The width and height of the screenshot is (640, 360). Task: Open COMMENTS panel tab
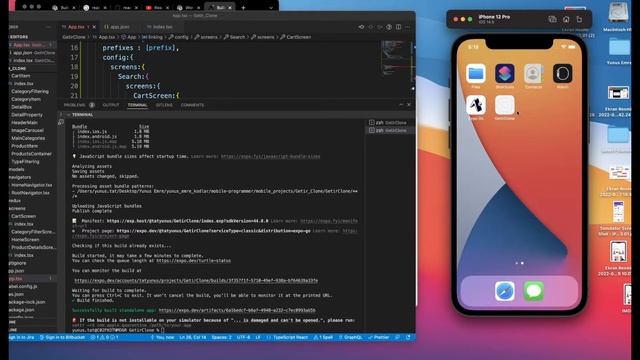coord(192,105)
